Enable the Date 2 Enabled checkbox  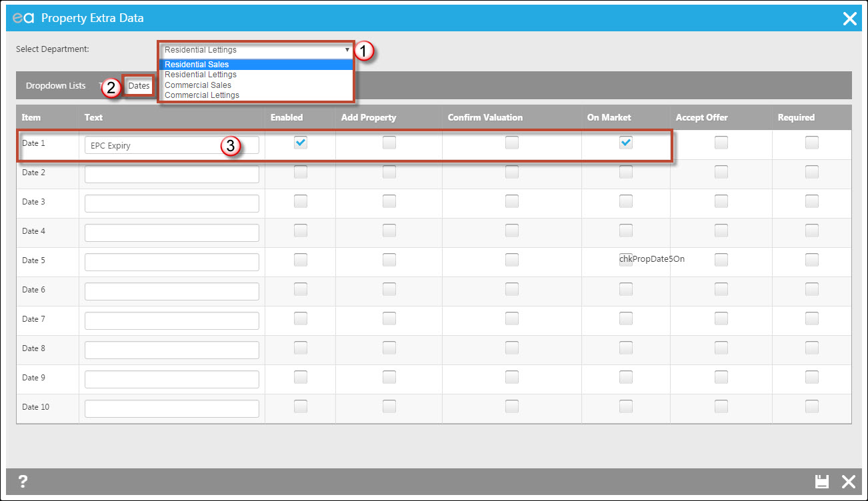[301, 172]
